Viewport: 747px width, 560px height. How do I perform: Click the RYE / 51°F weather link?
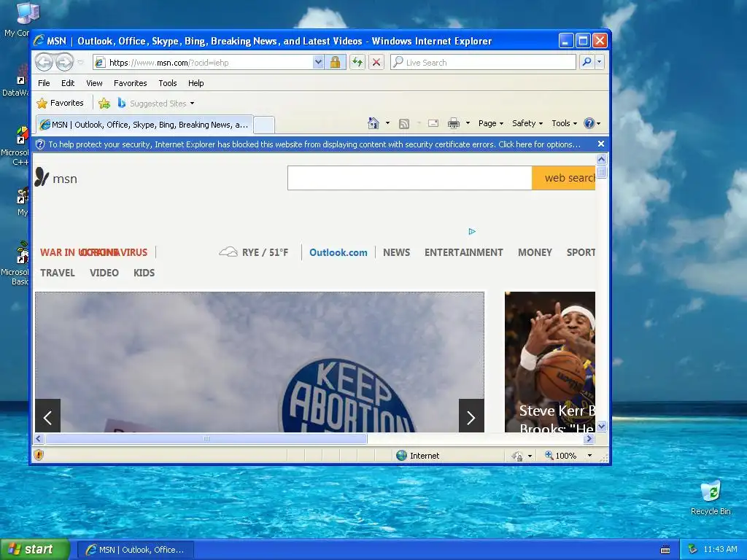tap(253, 252)
